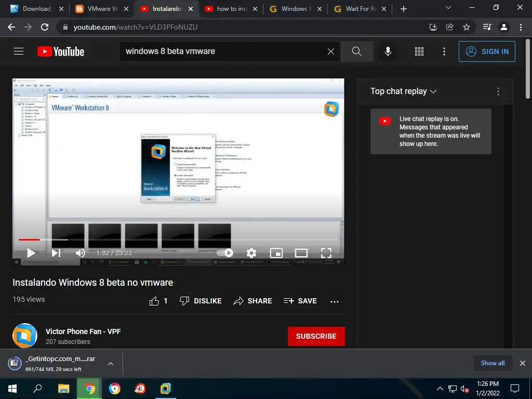Open YouTube settings three-dot menu in header
The width and height of the screenshot is (532, 399).
click(x=444, y=51)
